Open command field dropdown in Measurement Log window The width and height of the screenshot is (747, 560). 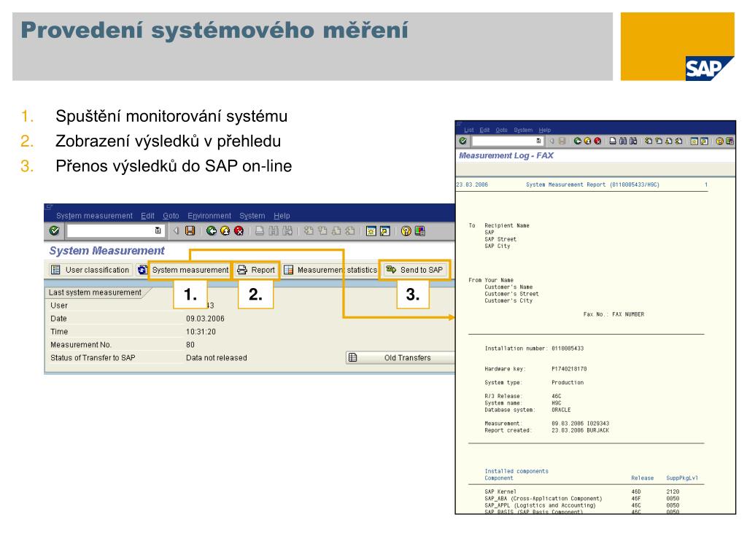click(538, 141)
